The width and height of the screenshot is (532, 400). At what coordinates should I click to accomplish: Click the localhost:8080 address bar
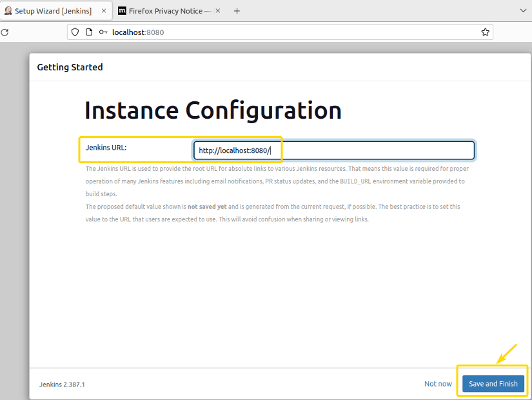click(281, 32)
